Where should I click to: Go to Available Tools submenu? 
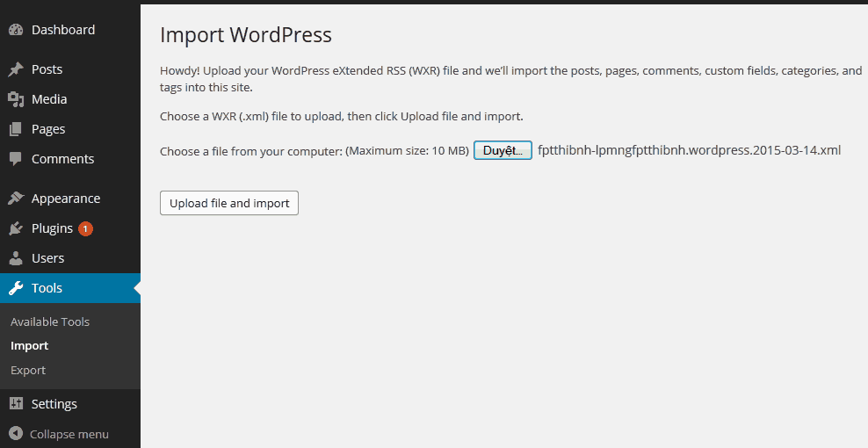coord(50,322)
